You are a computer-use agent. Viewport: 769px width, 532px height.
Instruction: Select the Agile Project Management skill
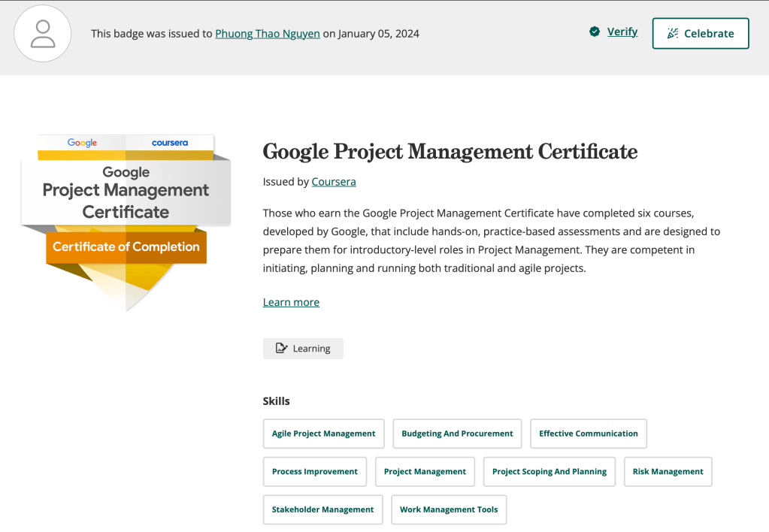(x=323, y=434)
